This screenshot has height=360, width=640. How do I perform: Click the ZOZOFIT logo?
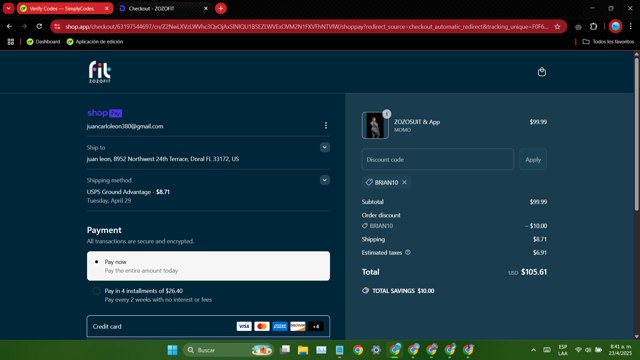100,72
